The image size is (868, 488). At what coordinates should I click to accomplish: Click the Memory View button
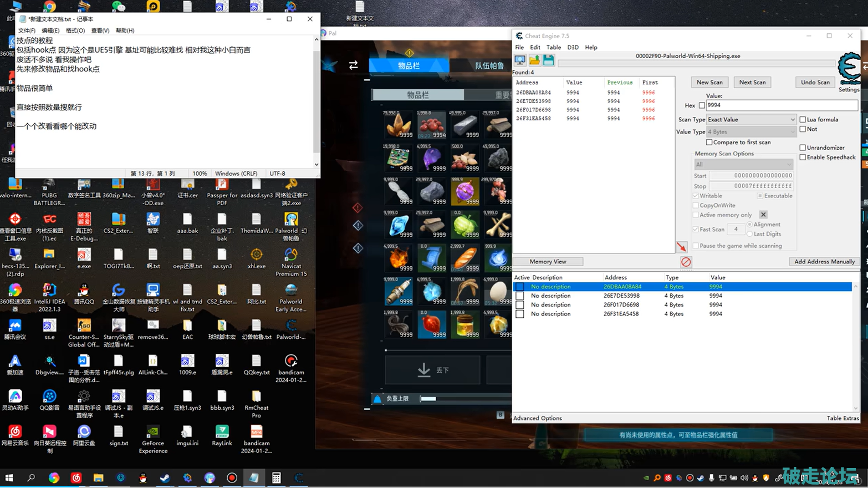[548, 262]
